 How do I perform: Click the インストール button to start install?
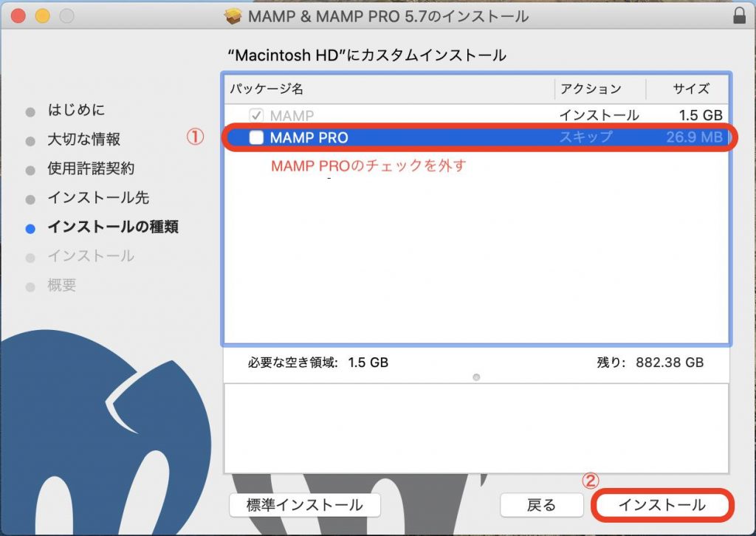(x=662, y=505)
